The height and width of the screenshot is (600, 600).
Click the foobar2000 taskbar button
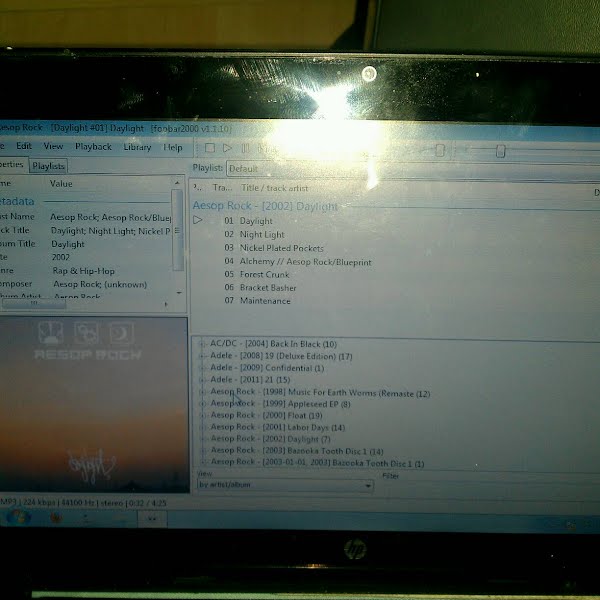[x=152, y=518]
